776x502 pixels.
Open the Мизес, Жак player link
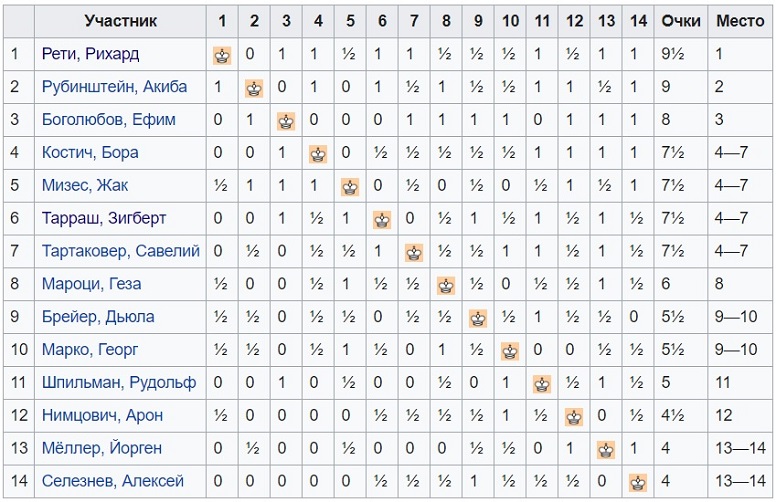click(x=85, y=185)
